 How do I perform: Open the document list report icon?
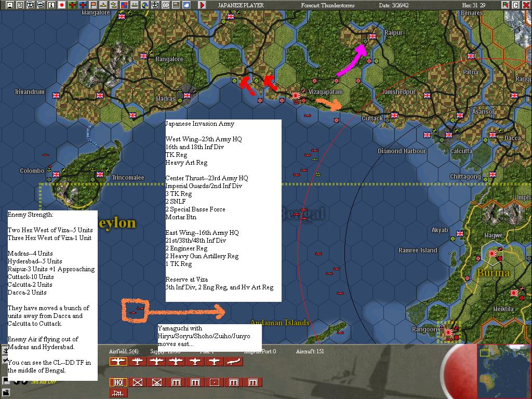coord(20,5)
